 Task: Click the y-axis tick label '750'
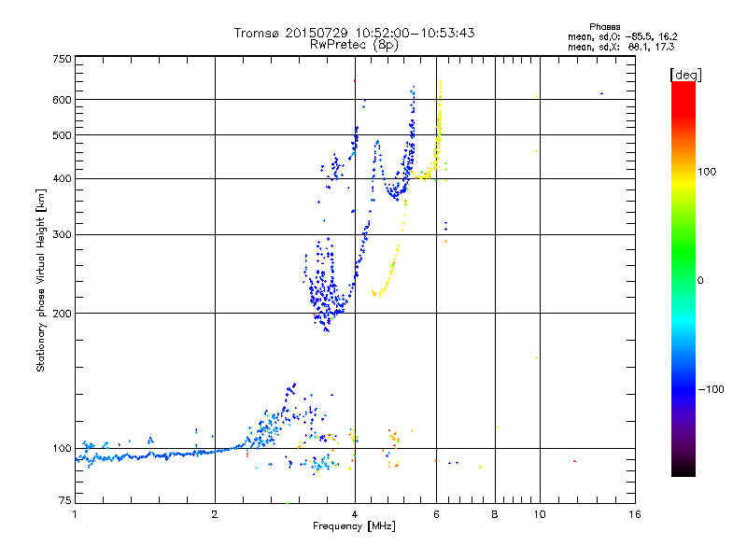pos(62,59)
